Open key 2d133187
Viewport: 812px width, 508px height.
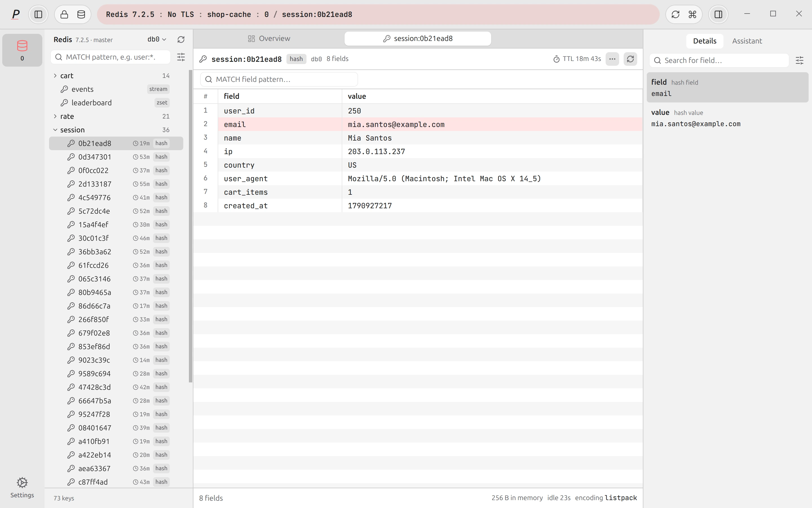(116, 184)
